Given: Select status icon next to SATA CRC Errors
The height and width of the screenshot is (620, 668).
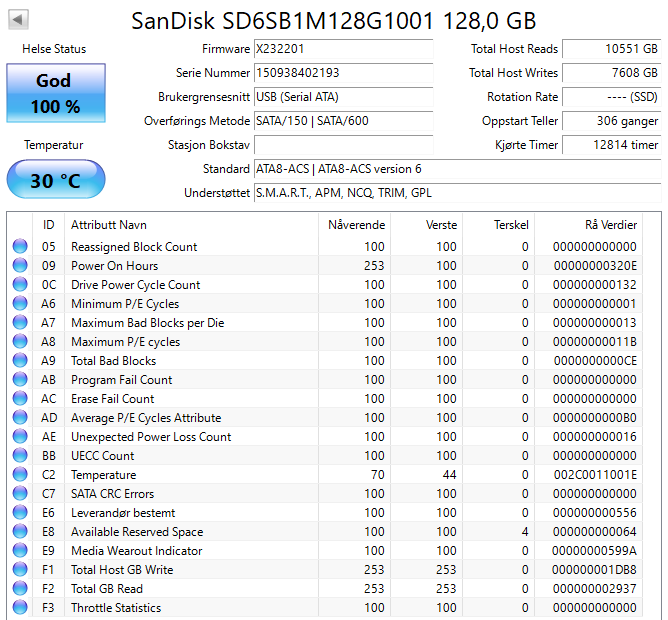Looking at the screenshot, I should [x=20, y=494].
